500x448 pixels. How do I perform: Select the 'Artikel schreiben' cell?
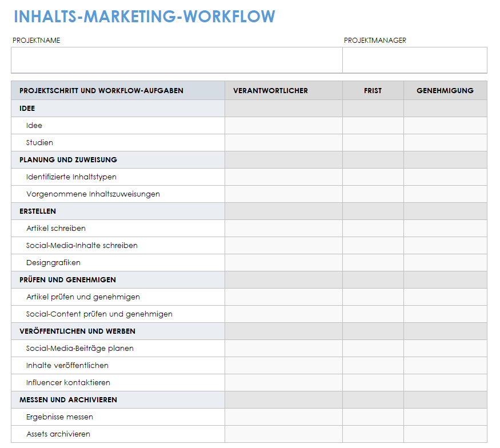118,229
